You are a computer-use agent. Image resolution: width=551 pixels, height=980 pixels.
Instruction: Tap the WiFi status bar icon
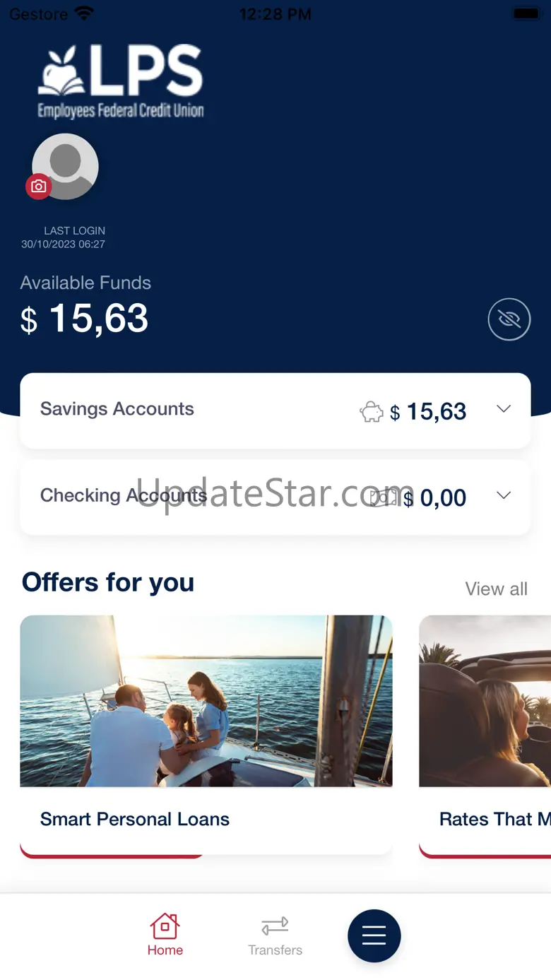click(85, 13)
